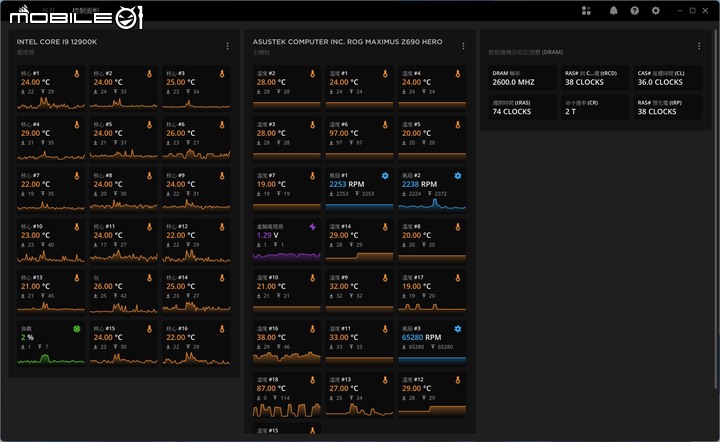Select the 1.29 V voltage value
Viewport: 720px width, 442px height.
point(268,235)
